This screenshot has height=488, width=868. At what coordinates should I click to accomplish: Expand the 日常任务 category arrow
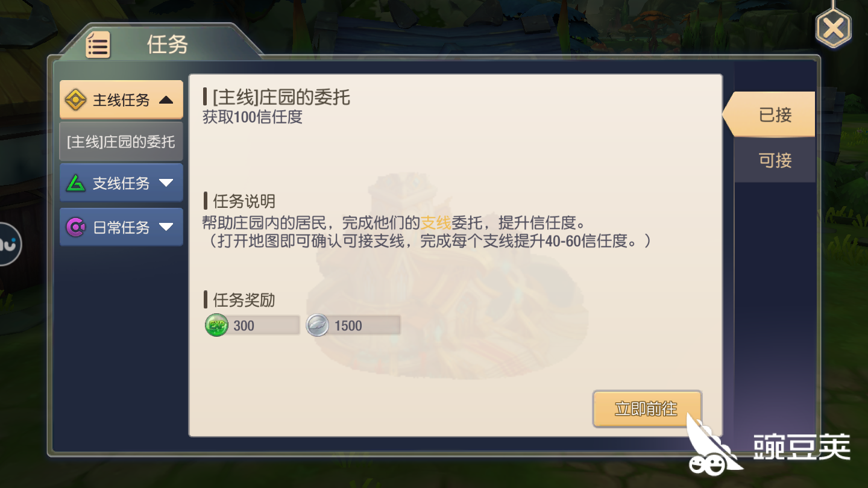[166, 227]
